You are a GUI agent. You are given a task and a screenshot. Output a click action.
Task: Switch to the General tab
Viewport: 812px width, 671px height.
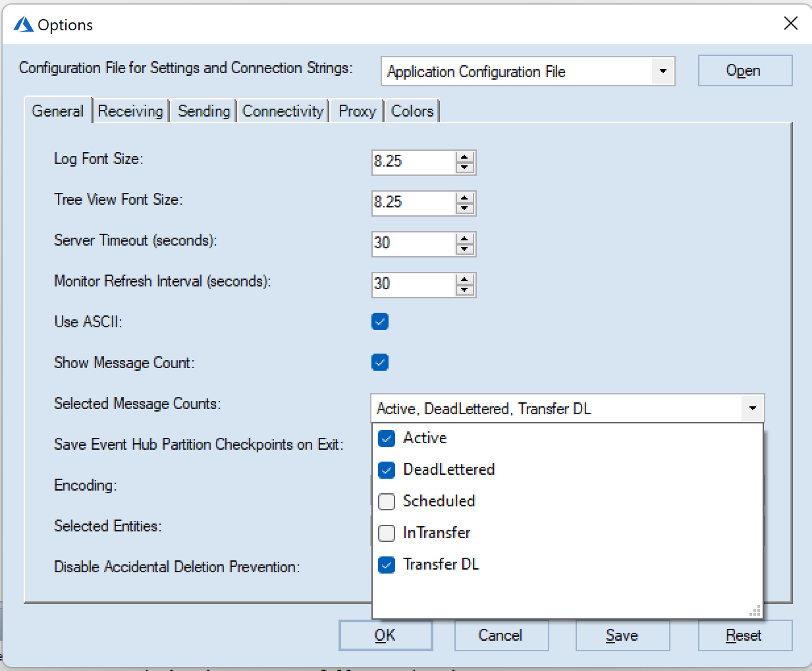coord(58,111)
